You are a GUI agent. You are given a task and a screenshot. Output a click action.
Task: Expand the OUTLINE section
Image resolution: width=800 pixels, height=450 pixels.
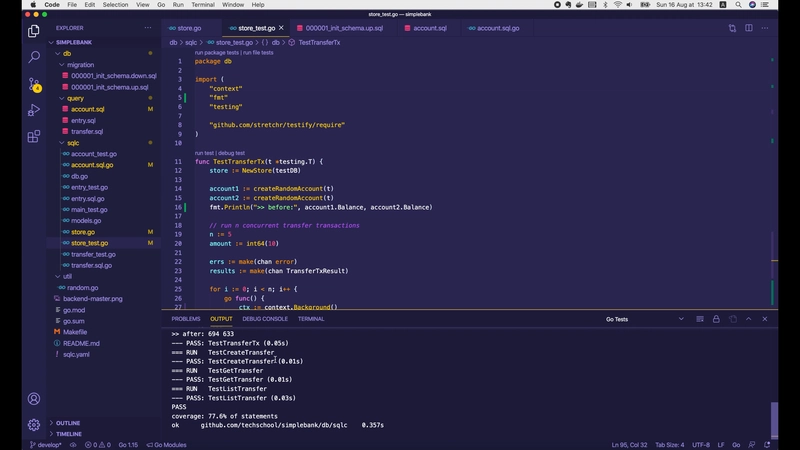(68, 423)
